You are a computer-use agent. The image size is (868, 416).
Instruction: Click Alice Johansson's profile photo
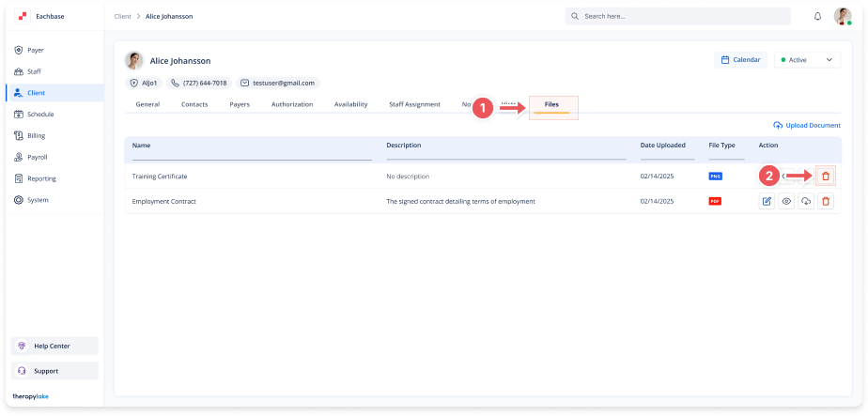pyautogui.click(x=134, y=61)
